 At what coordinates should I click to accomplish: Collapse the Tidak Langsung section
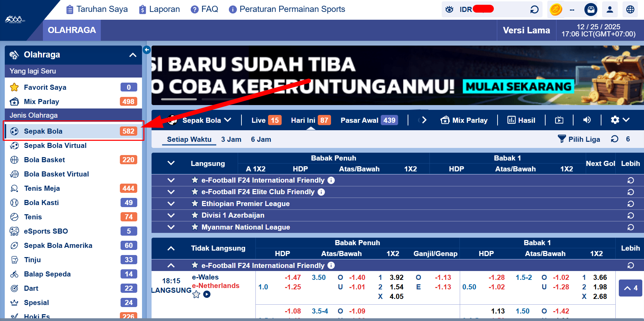coord(171,248)
